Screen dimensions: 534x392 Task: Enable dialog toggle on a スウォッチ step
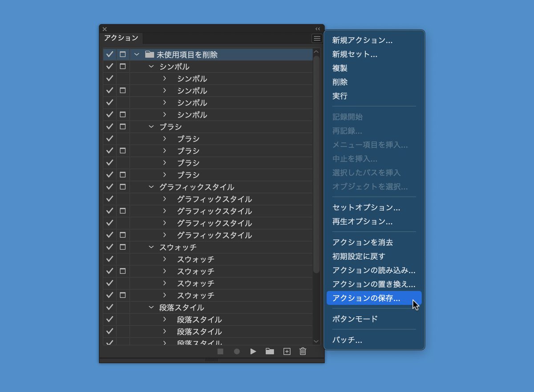pos(124,271)
